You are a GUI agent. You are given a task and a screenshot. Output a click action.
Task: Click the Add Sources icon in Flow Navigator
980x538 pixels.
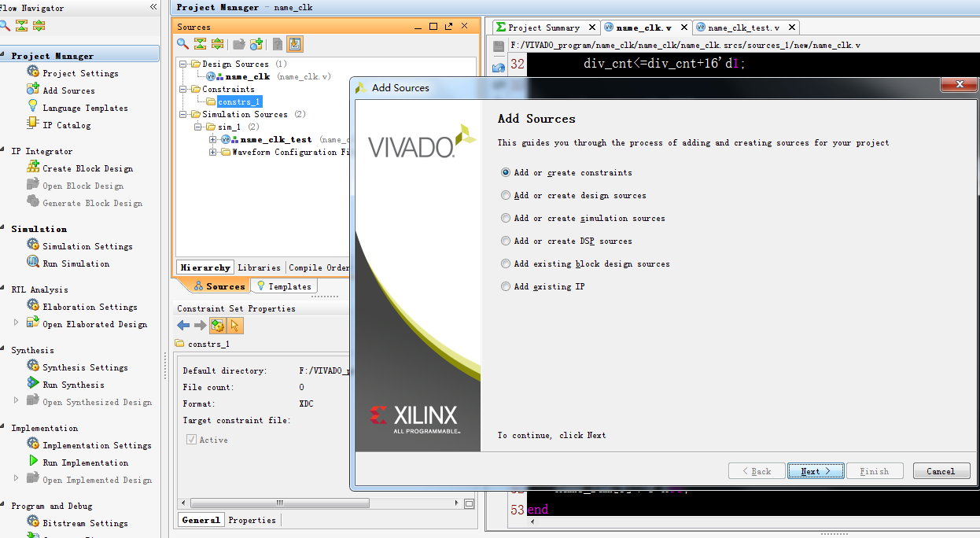click(33, 90)
